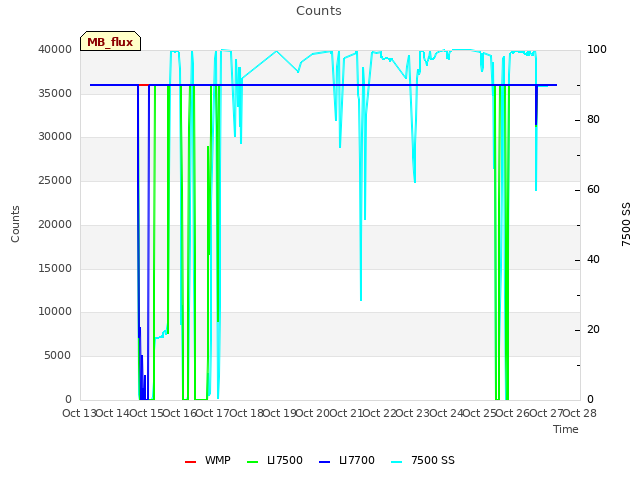Click the right-axis 20 tick label
The height and width of the screenshot is (480, 640).
click(593, 330)
